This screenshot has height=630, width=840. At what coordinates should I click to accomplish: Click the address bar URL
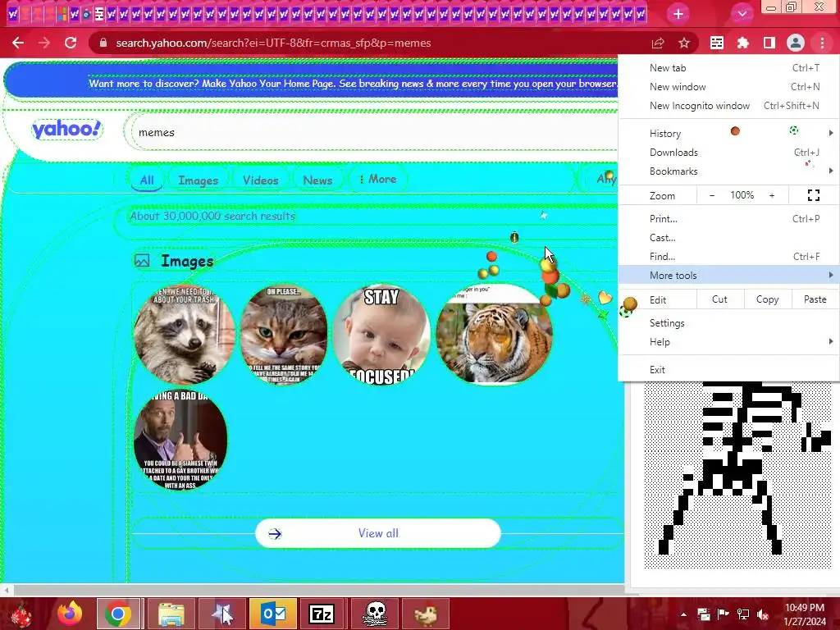[273, 43]
